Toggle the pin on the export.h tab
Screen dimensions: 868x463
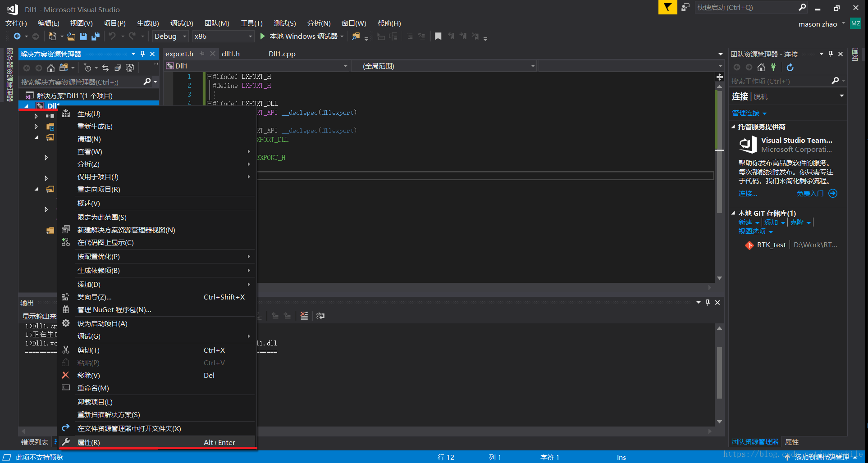[x=202, y=54]
